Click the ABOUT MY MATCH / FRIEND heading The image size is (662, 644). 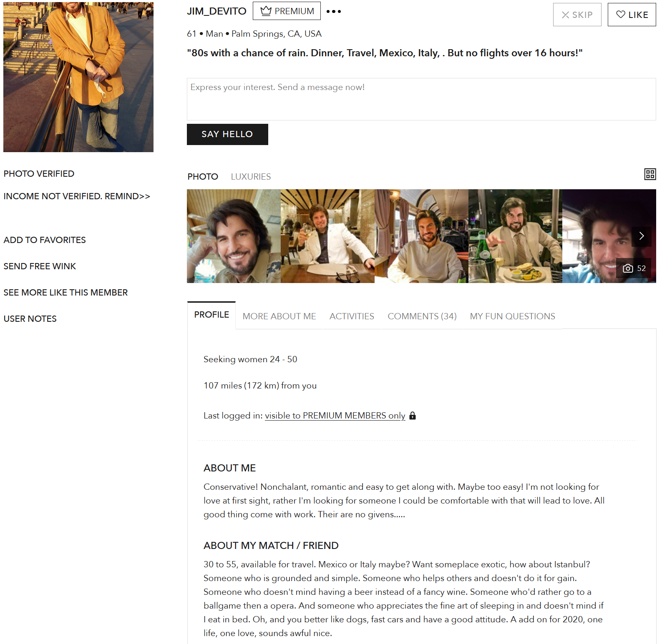[x=271, y=546]
